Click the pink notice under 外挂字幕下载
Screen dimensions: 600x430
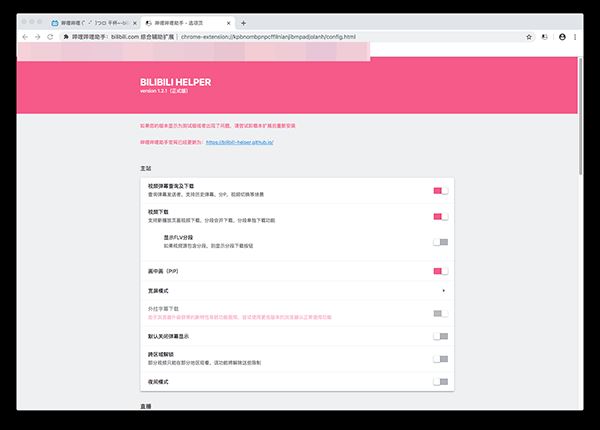pos(240,317)
